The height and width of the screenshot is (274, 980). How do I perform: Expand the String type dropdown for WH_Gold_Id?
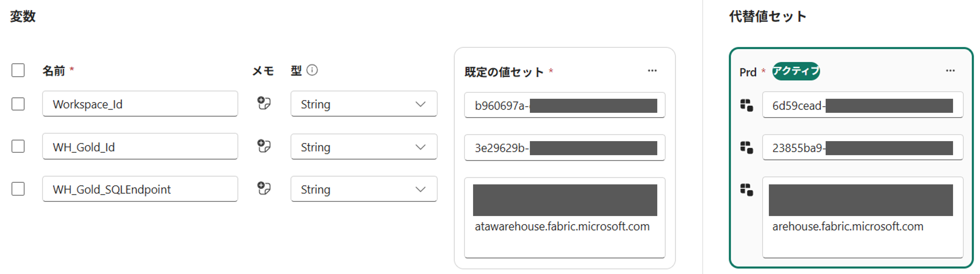click(x=363, y=147)
